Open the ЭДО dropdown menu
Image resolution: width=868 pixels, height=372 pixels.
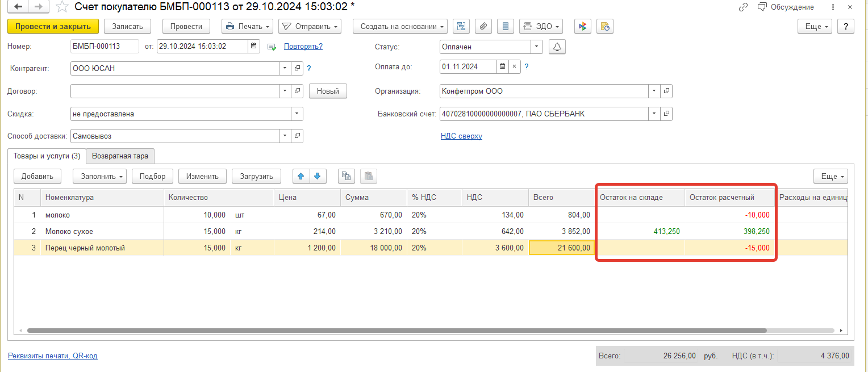[x=540, y=27]
